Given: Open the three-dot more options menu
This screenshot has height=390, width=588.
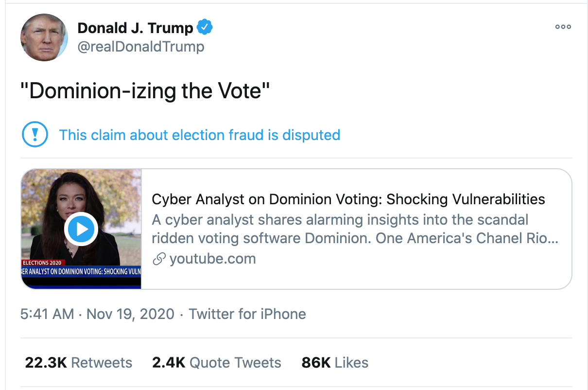Looking at the screenshot, I should [x=563, y=27].
